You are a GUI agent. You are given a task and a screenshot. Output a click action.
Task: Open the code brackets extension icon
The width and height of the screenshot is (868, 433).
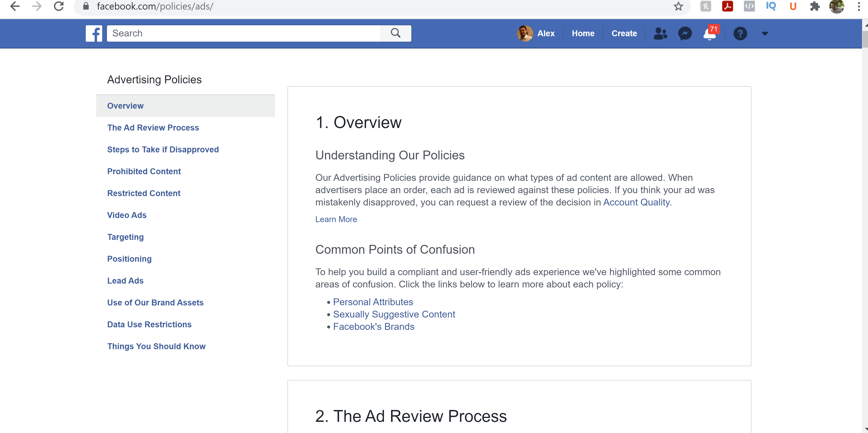point(749,6)
